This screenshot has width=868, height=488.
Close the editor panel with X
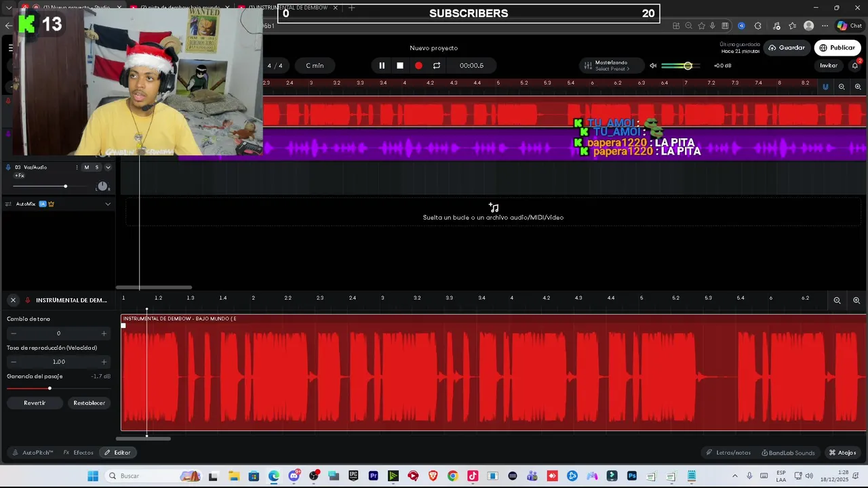point(13,300)
